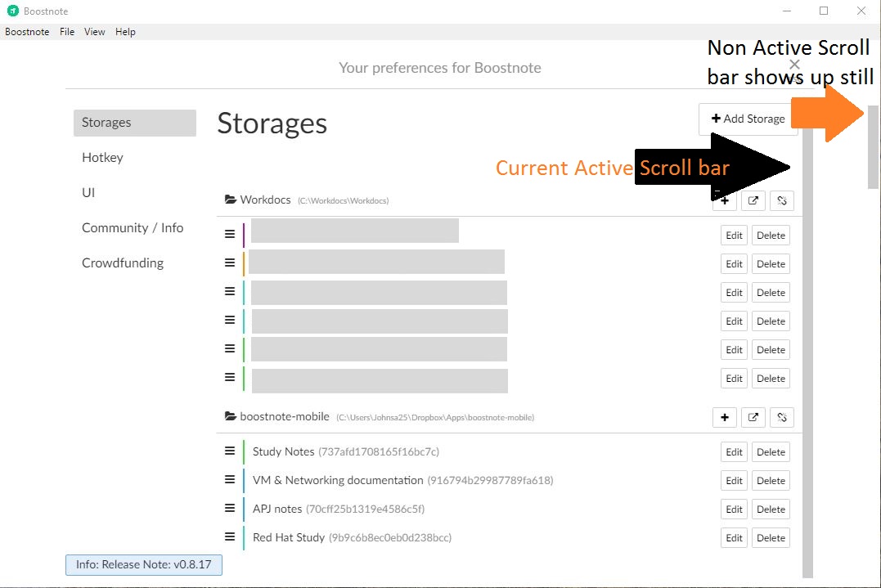The image size is (881, 588).
Task: Open boostnote-mobile storage location externally
Action: tap(753, 417)
